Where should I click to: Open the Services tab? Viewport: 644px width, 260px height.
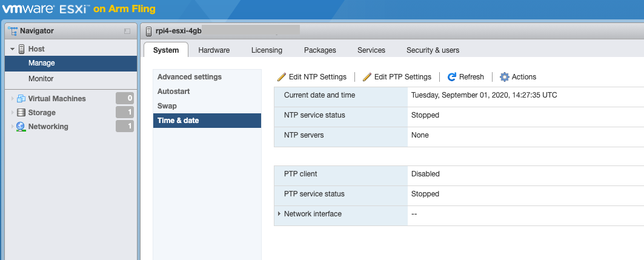[x=371, y=50]
